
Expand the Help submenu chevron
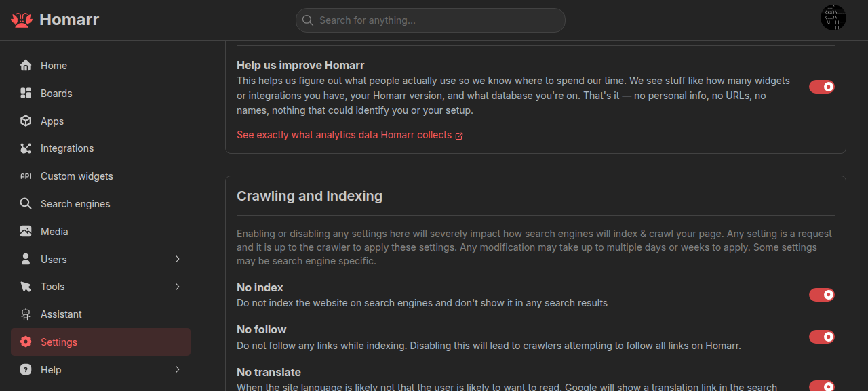point(178,370)
